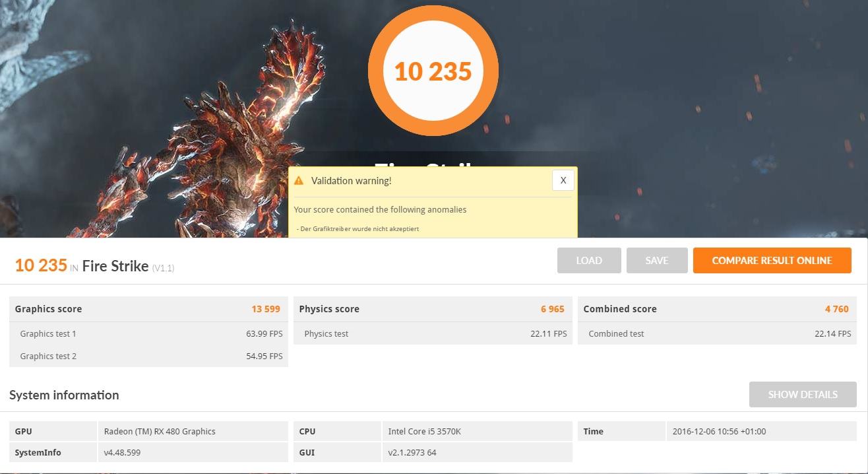Click the Physics test row

click(433, 333)
